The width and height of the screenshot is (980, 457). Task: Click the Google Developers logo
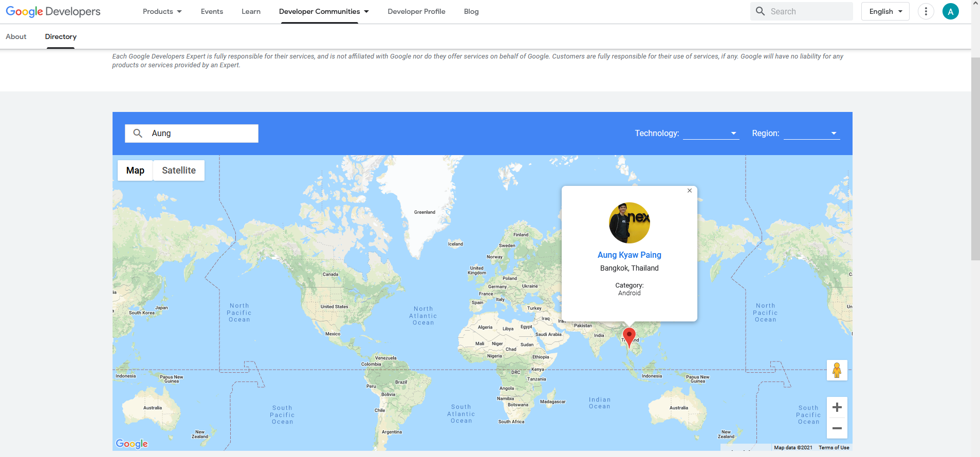click(53, 11)
